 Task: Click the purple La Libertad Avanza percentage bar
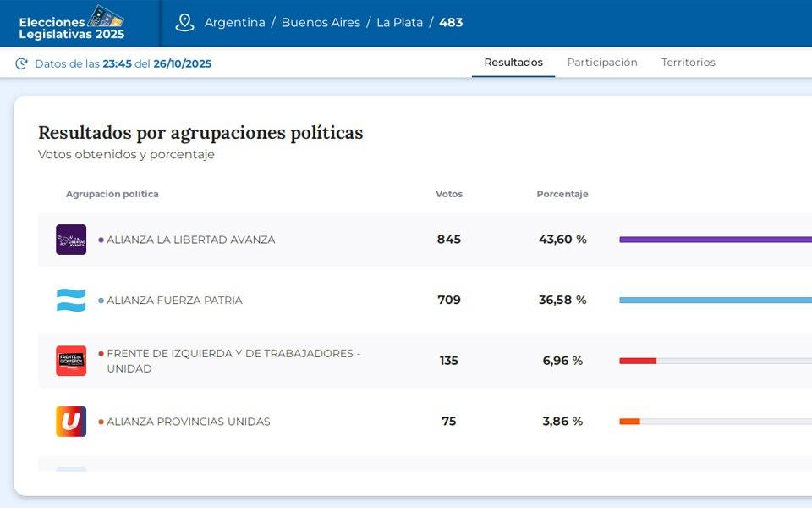tap(715, 240)
